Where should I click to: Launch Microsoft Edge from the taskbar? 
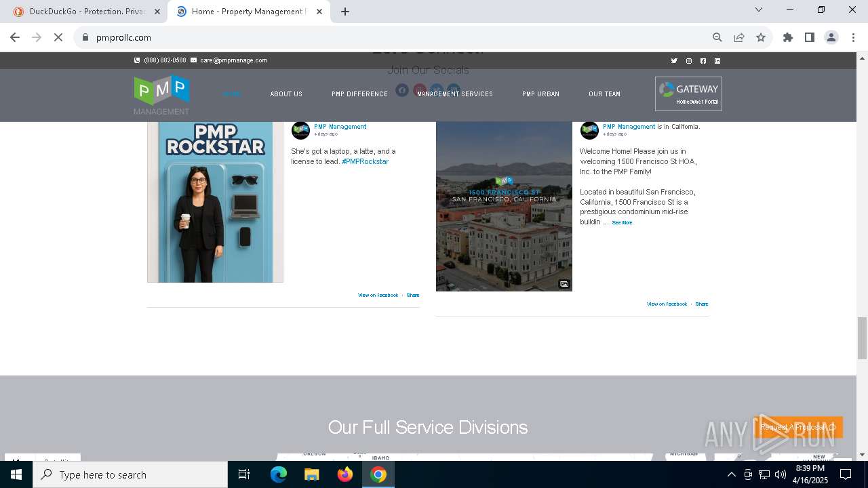coord(279,474)
